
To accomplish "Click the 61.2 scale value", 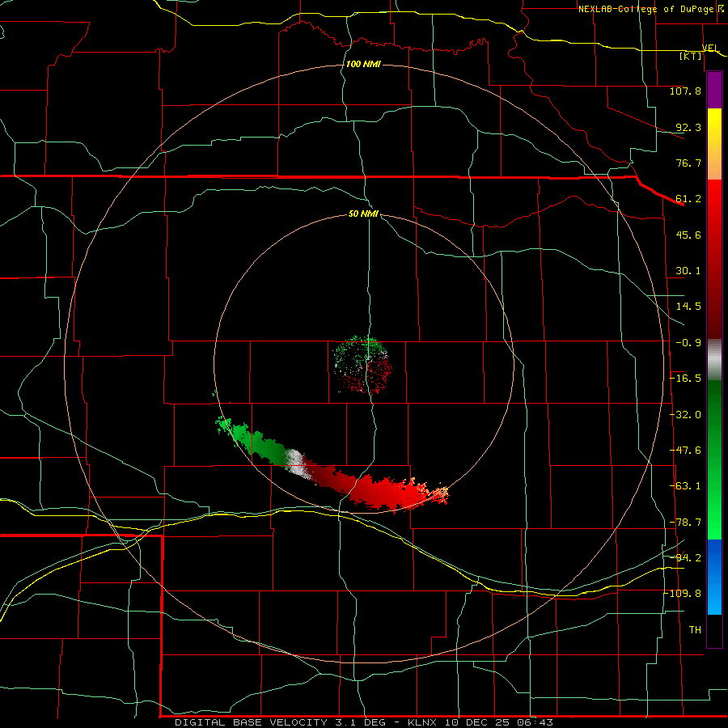I will point(688,199).
